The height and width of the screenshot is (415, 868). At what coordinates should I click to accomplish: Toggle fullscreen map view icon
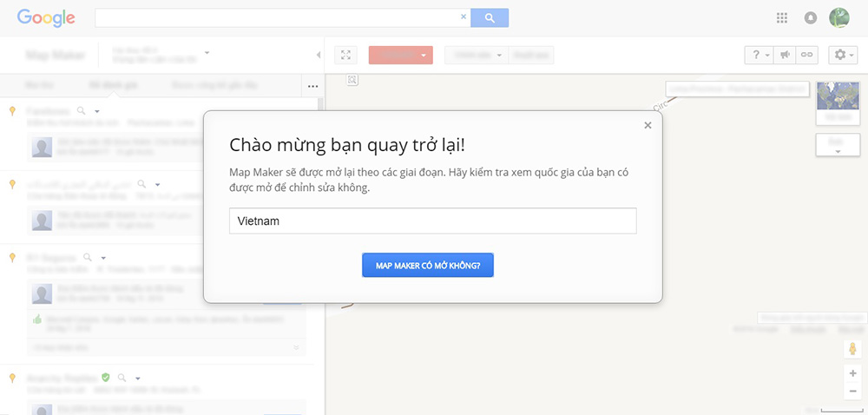pyautogui.click(x=346, y=55)
